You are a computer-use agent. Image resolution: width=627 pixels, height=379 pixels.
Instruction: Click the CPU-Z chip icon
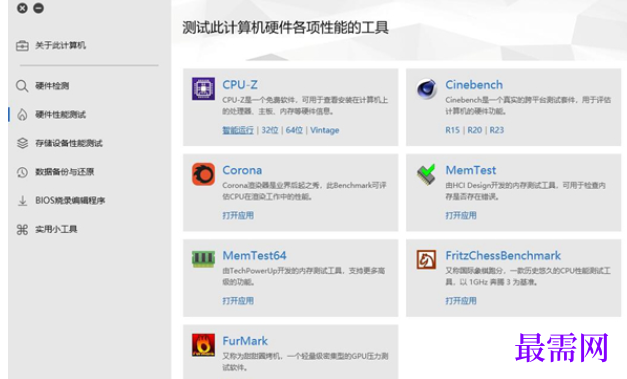tap(203, 88)
